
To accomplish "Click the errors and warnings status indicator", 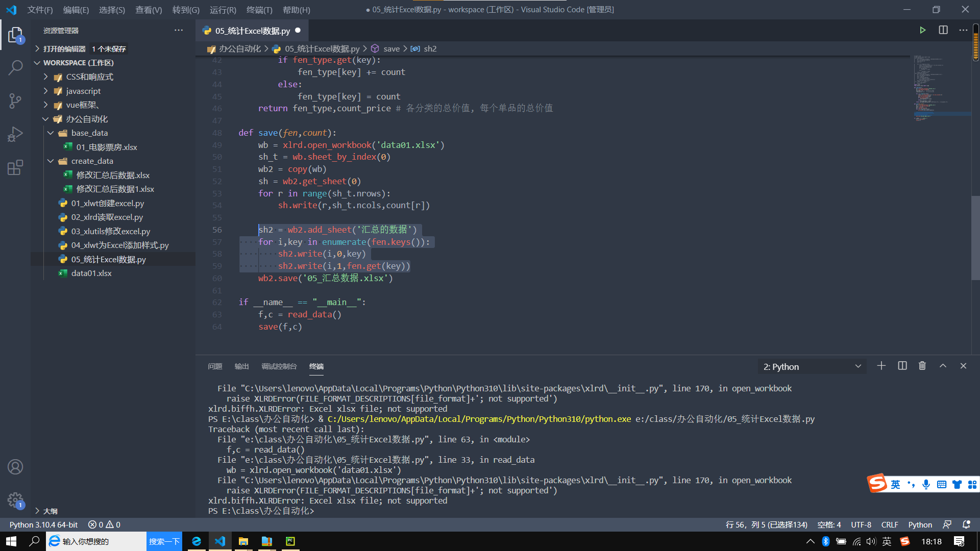I will point(104,524).
